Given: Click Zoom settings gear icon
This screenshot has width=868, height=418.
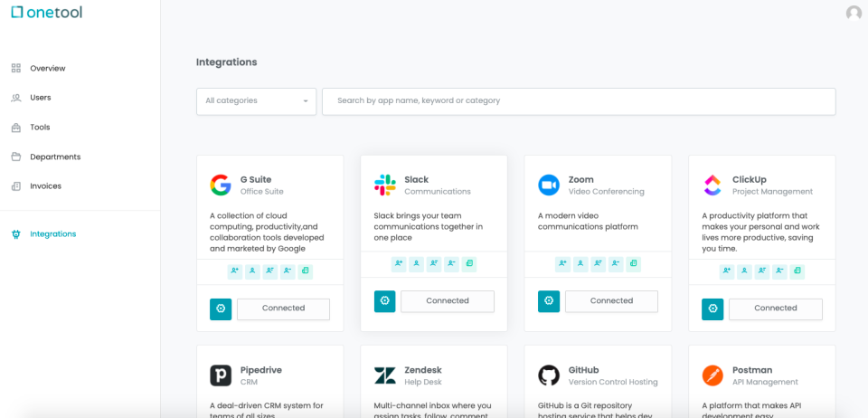Looking at the screenshot, I should [549, 301].
